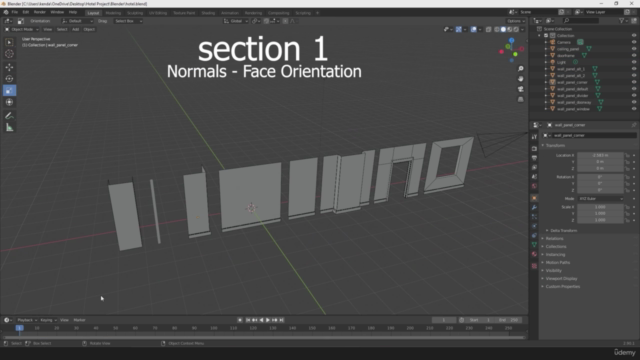Screen dimensions: 640x360
Task: Open the Object properties tab icon
Action: 534,198
